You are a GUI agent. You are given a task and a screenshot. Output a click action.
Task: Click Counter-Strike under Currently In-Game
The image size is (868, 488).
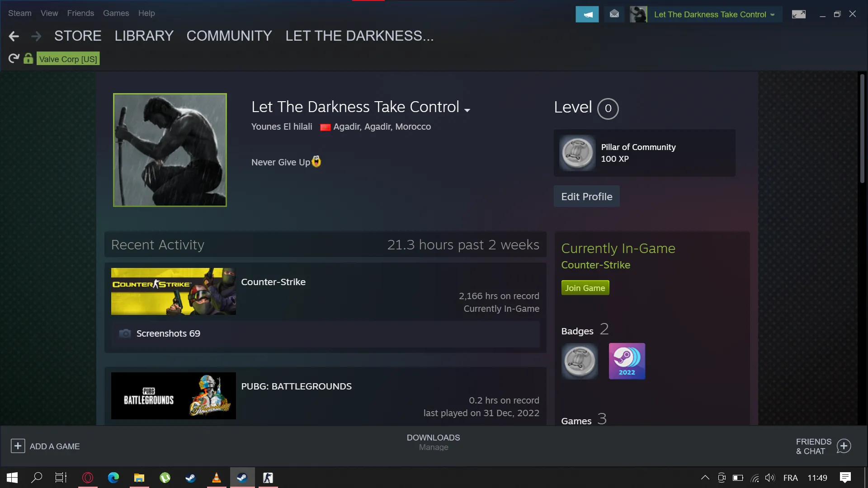pyautogui.click(x=596, y=265)
